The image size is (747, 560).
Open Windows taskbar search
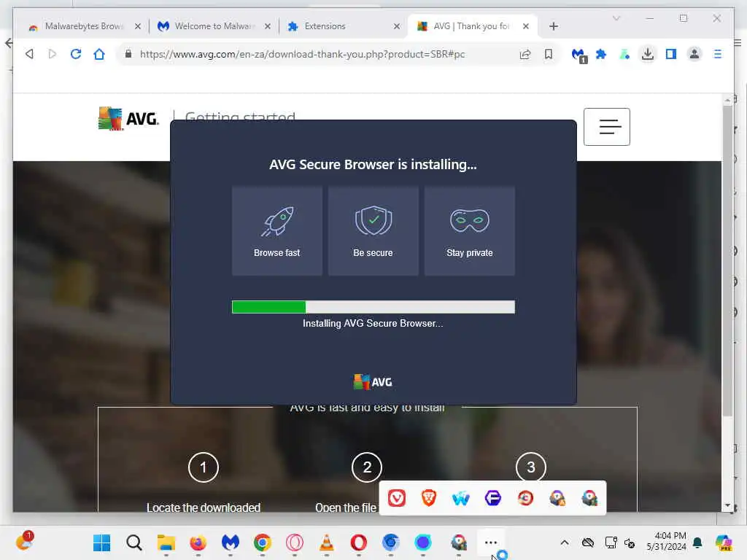(x=134, y=542)
